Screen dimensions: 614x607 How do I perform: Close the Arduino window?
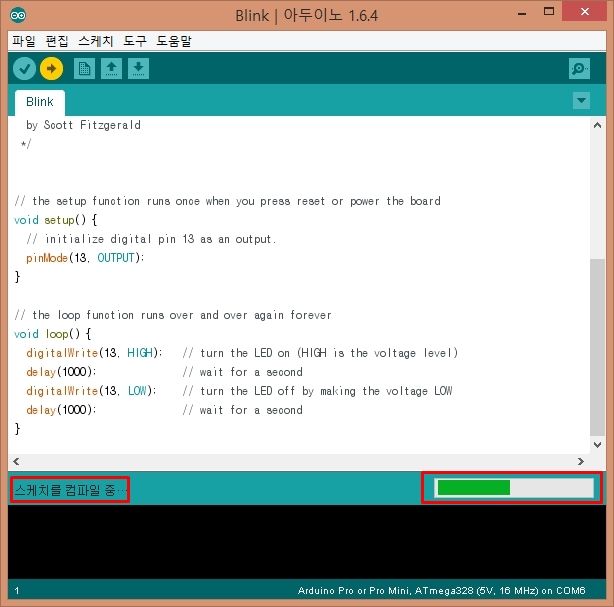[585, 11]
